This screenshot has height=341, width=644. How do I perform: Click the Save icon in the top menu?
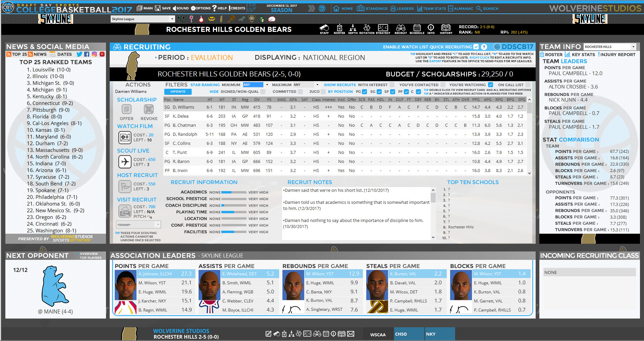click(x=158, y=7)
